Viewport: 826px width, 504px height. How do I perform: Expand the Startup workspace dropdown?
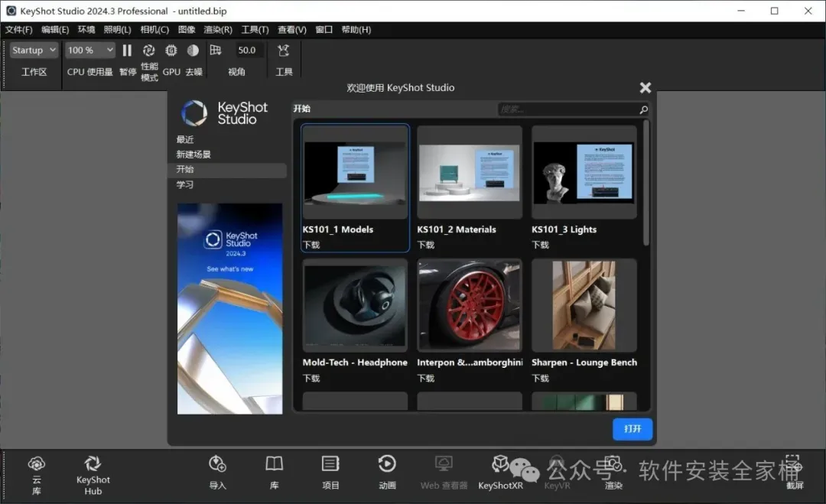(34, 50)
